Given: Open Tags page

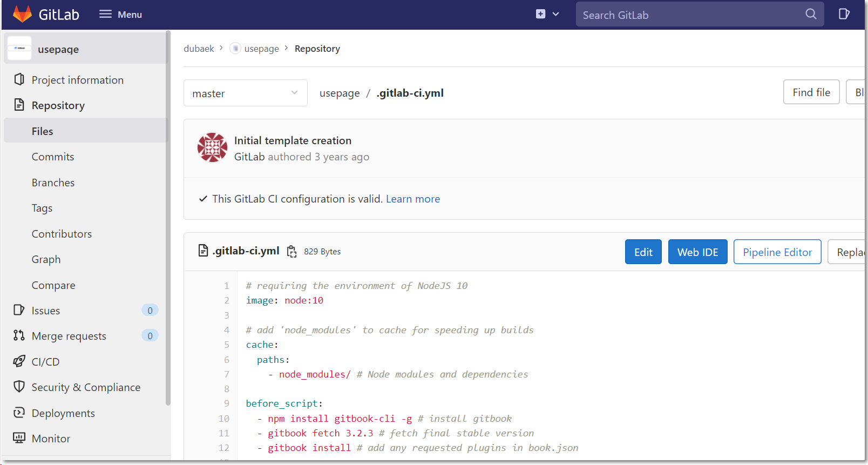Looking at the screenshot, I should (42, 208).
